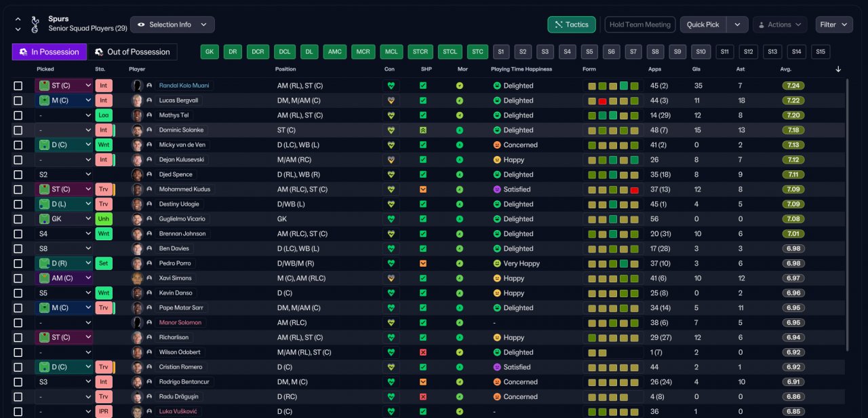Click Pedro Porro's Very Happy face icon
Screen dimensions: 868x418
496,263
